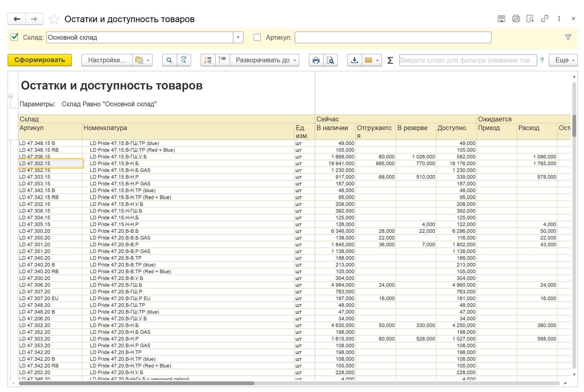The image size is (584, 392).
Task: Click the Сформировать button
Action: click(40, 60)
